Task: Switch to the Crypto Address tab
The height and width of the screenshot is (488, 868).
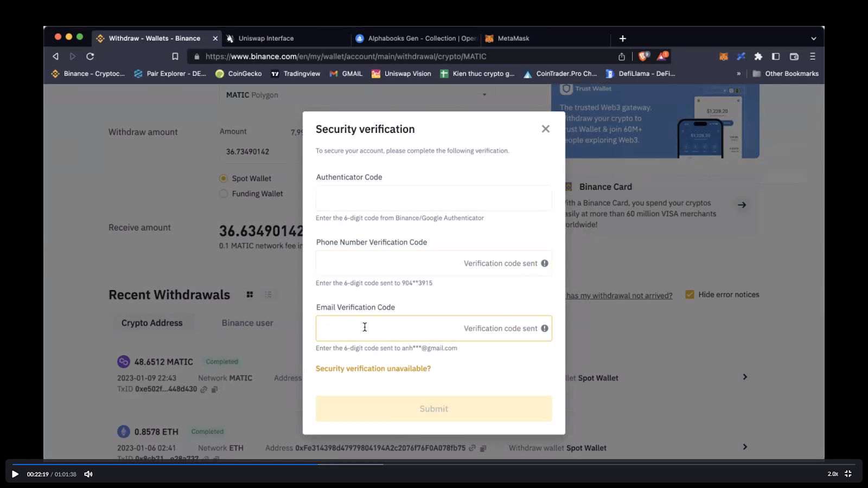Action: 152,323
